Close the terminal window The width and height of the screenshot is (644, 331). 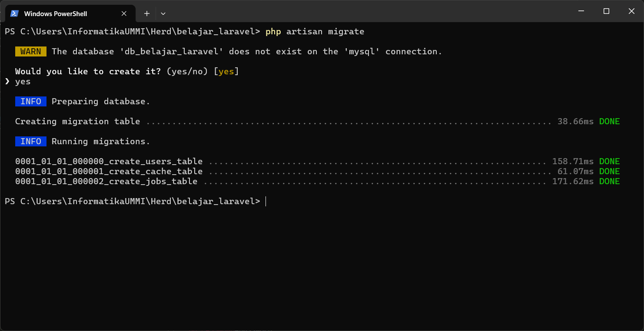pos(631,11)
